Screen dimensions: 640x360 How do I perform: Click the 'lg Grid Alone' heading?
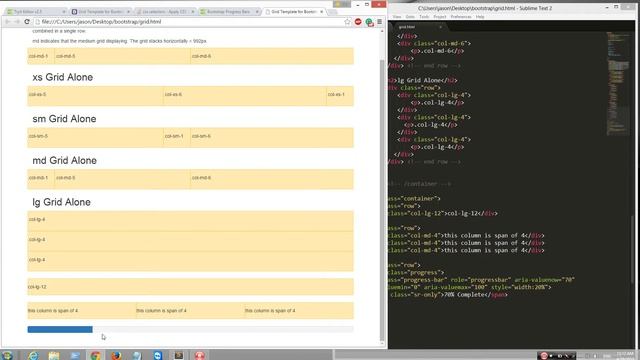coord(61,202)
